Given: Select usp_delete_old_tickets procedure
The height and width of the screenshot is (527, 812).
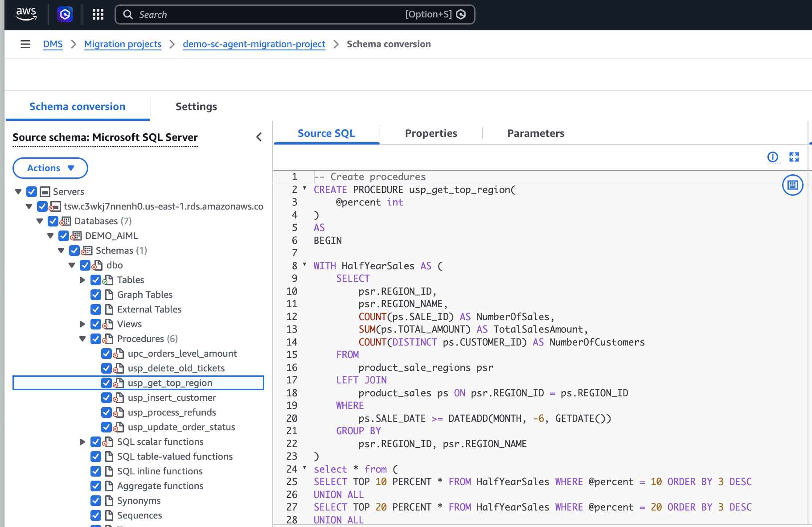Looking at the screenshot, I should click(x=176, y=368).
